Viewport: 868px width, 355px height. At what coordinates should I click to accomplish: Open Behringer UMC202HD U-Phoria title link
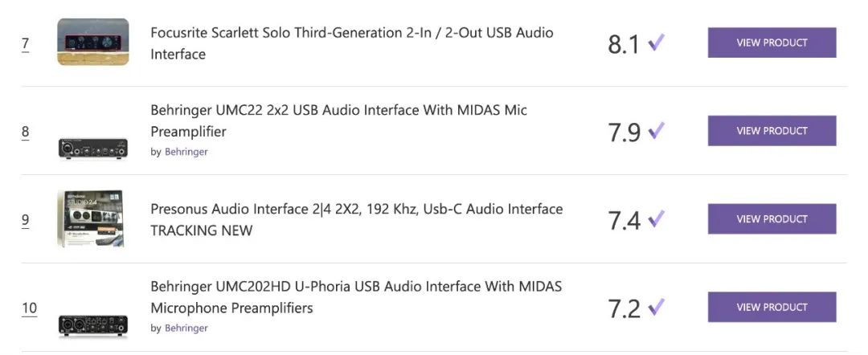click(356, 297)
